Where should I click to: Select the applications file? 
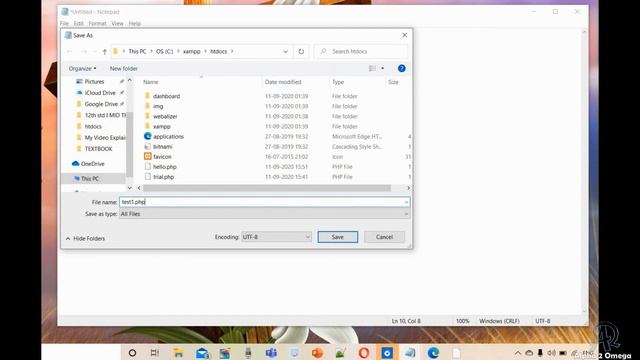pyautogui.click(x=168, y=136)
